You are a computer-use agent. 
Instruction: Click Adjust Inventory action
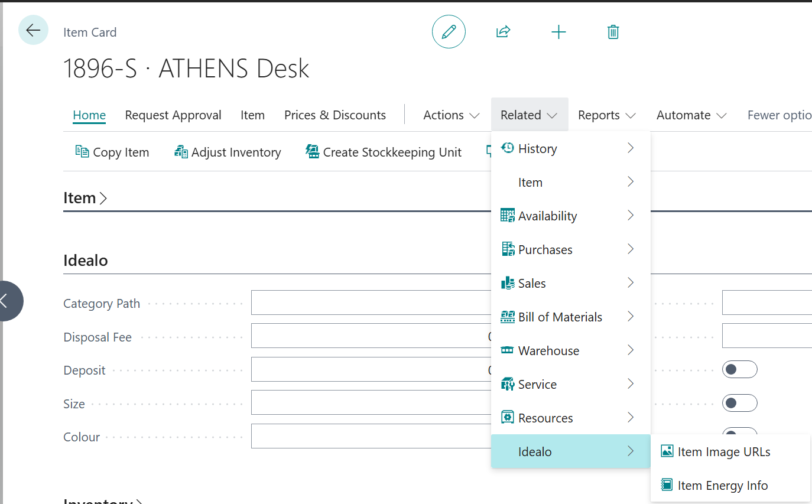228,152
